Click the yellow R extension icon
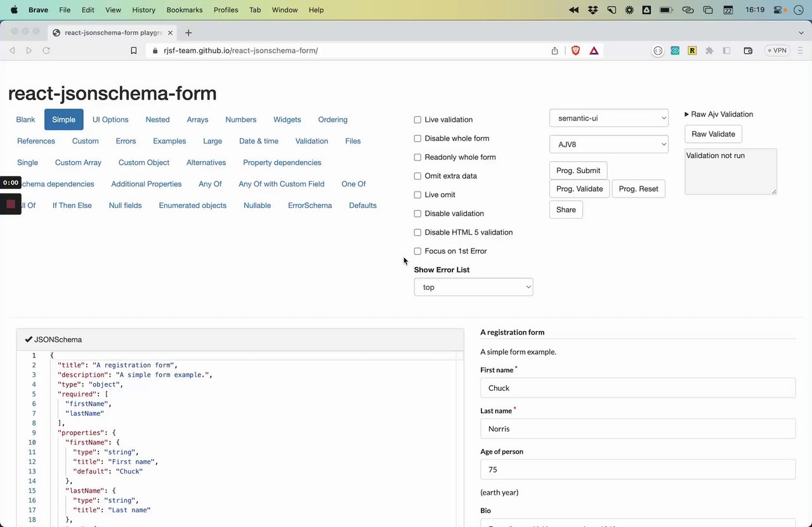This screenshot has width=812, height=527. 692,51
